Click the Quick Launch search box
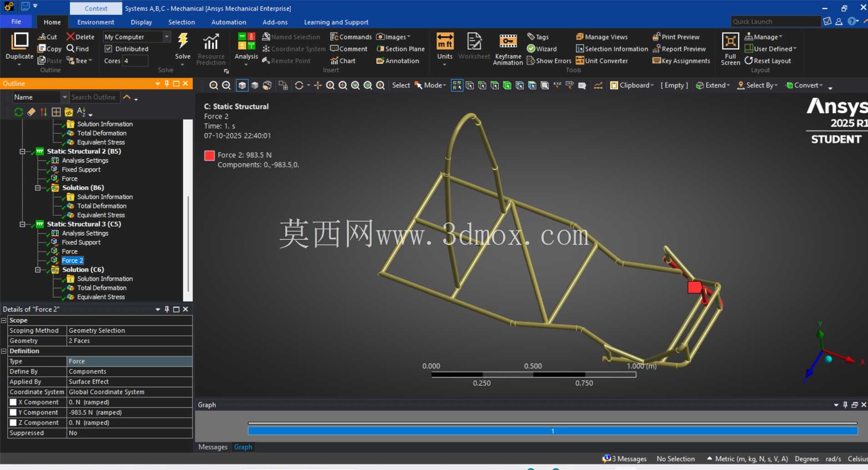The height and width of the screenshot is (470, 868). (x=776, y=21)
